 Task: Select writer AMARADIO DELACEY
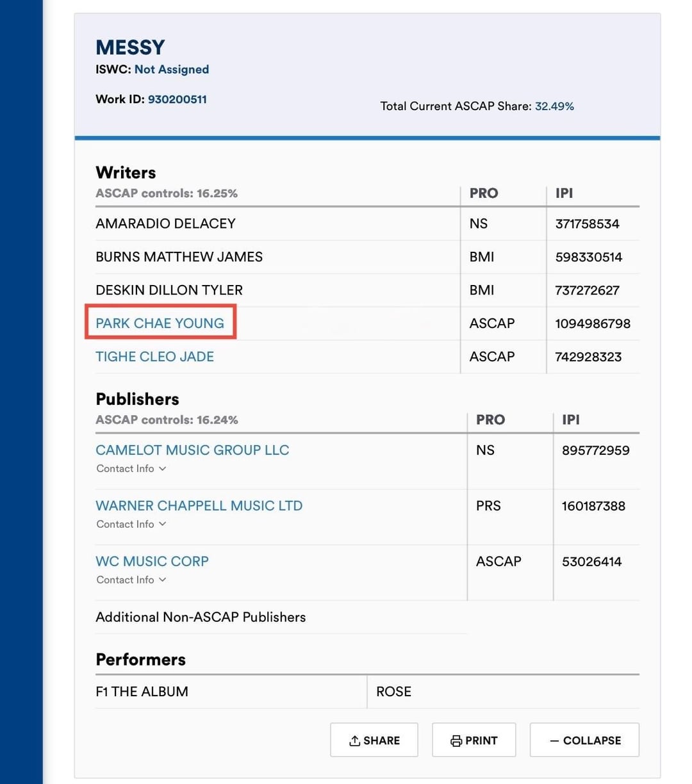(x=165, y=224)
